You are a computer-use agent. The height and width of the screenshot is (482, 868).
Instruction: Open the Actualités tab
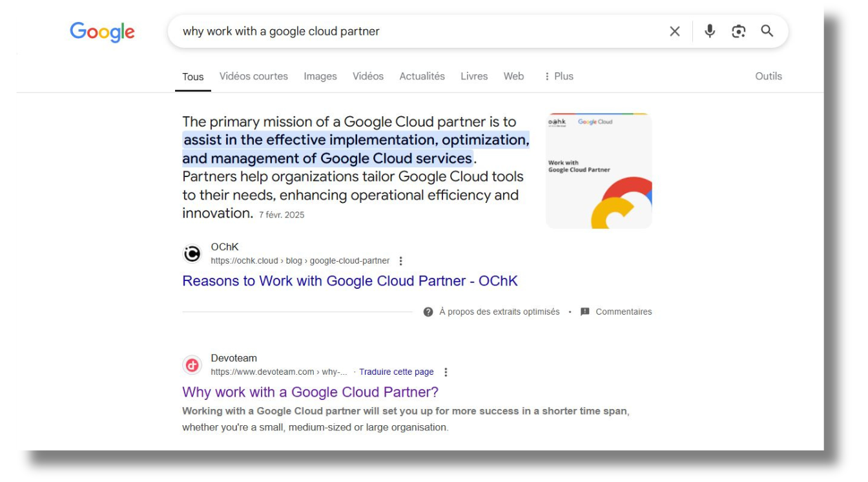tap(422, 76)
